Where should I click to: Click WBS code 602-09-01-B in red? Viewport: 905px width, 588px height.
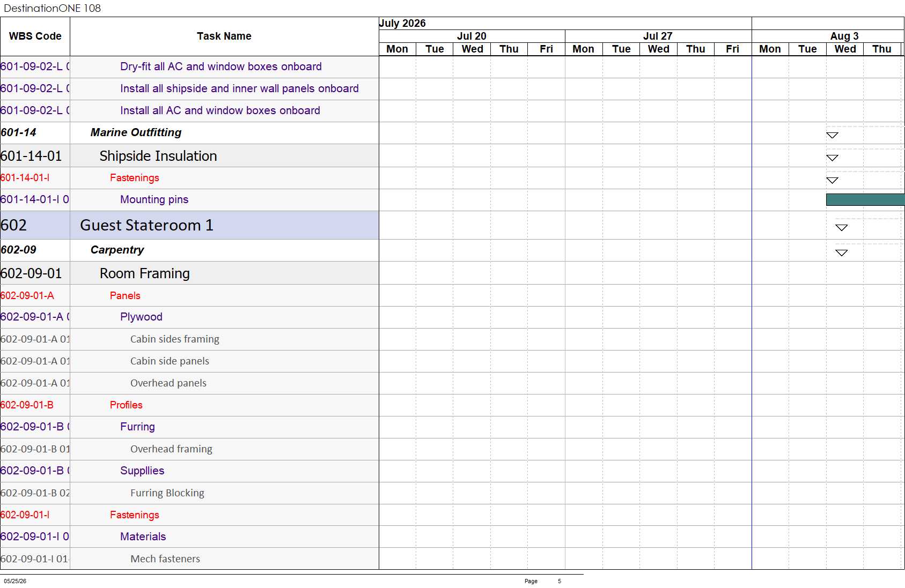[27, 405]
